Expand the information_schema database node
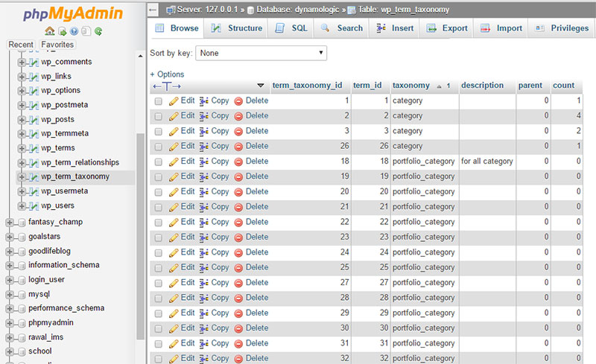This screenshot has width=596, height=364. click(x=10, y=266)
